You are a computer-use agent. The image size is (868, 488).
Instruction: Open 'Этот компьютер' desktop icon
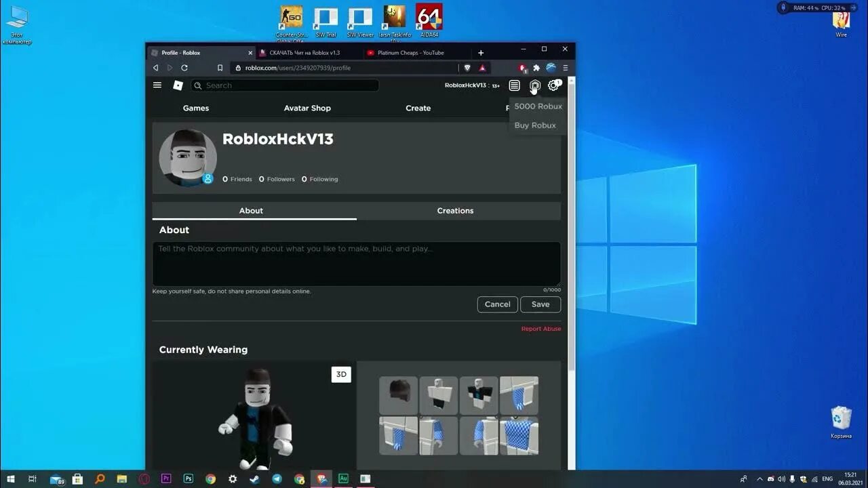17,25
